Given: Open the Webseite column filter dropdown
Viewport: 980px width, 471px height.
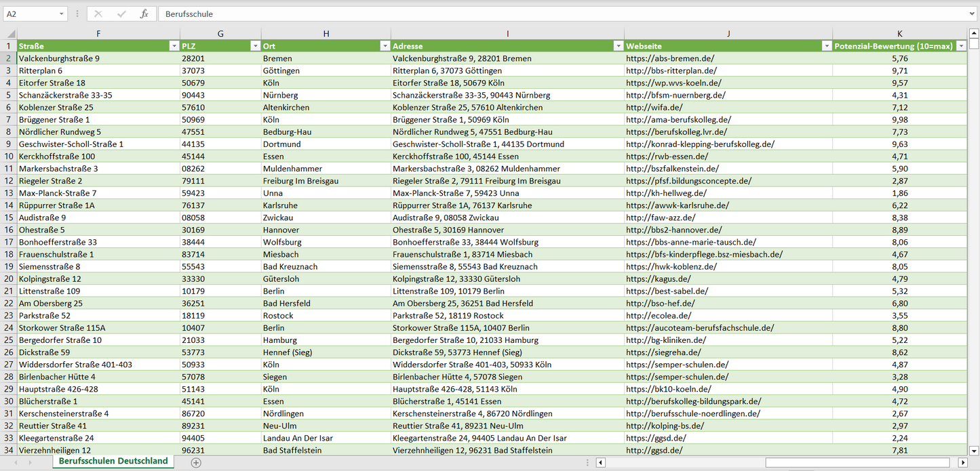Looking at the screenshot, I should pos(826,46).
